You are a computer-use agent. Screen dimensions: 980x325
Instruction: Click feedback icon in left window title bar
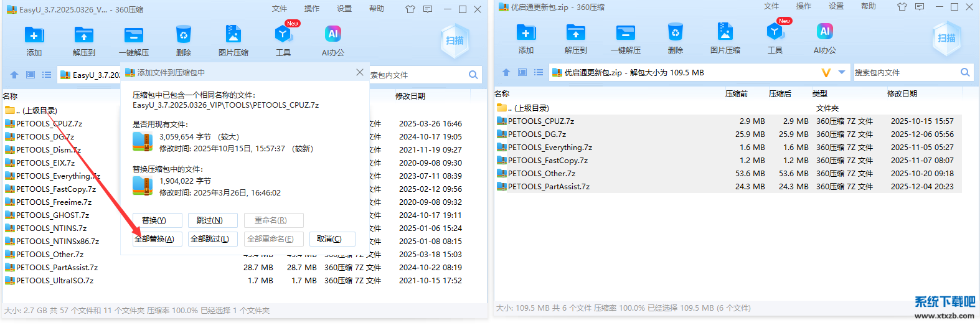coord(428,9)
